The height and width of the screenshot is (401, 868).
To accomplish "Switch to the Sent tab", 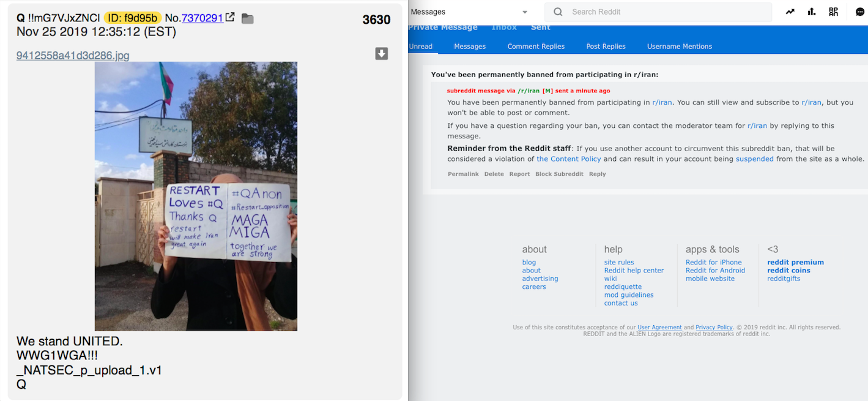I will coord(540,28).
